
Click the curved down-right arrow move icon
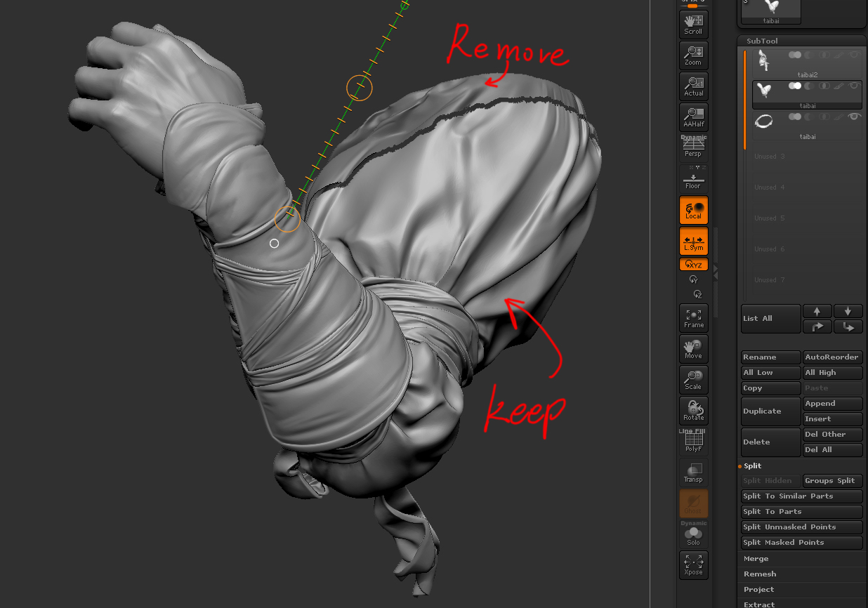tap(848, 326)
